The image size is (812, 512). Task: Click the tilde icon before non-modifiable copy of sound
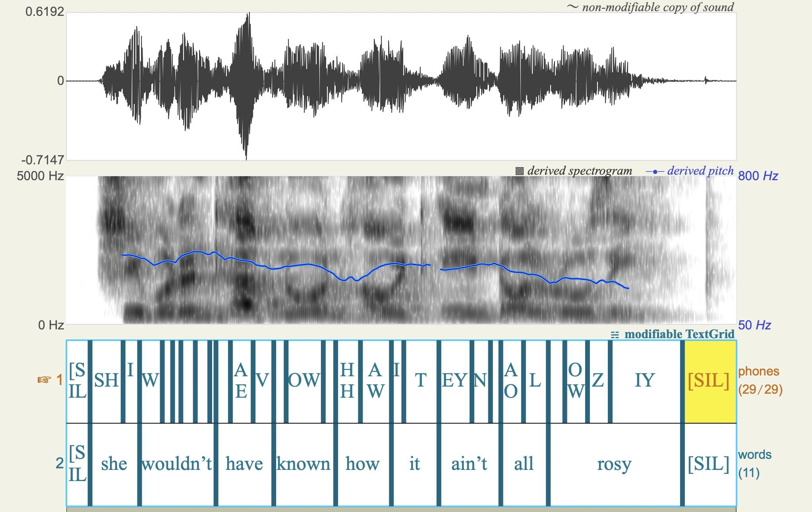pyautogui.click(x=572, y=7)
